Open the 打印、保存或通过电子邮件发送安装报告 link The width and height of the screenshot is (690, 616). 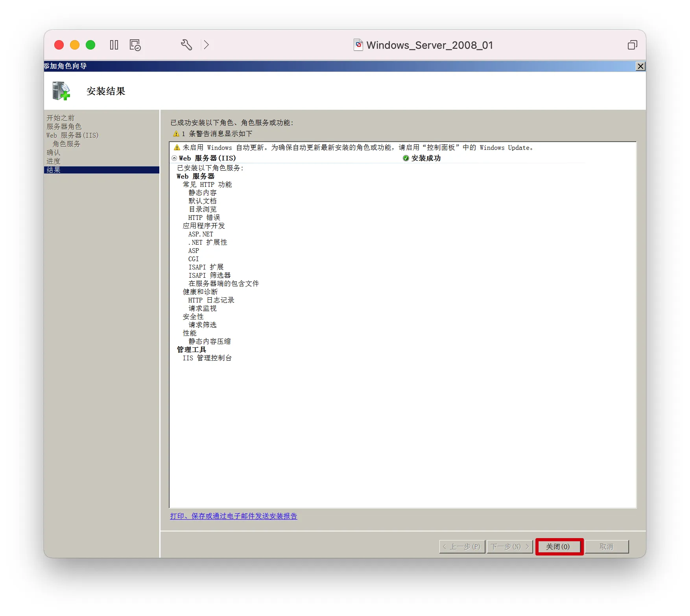click(x=234, y=516)
